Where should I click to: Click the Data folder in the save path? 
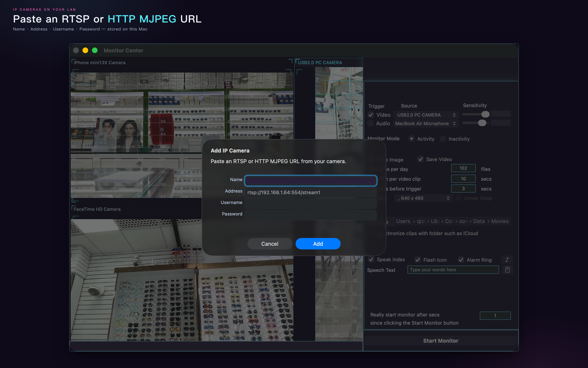(479, 221)
